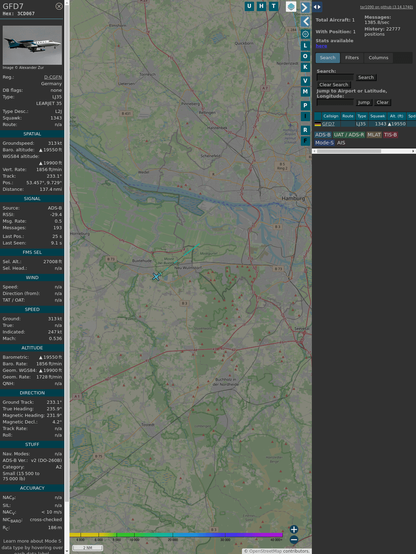416x554 pixels.
Task: Click the left chevron sidebar button
Action: pos(305,22)
